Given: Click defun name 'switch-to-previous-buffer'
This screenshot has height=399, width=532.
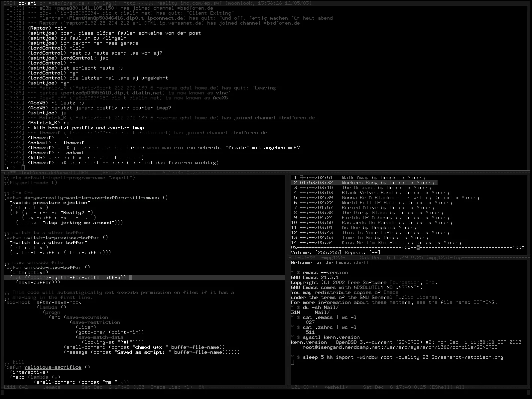Looking at the screenshot, I should pos(62,237).
